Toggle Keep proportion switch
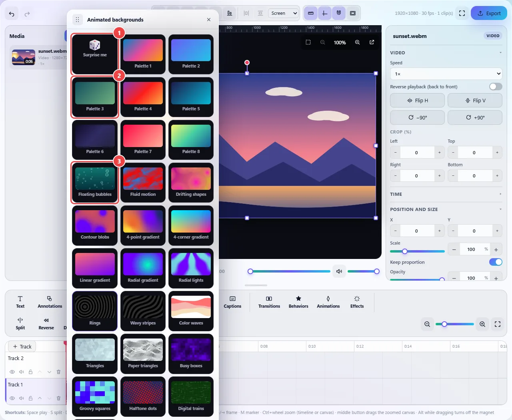Viewport: 512px width, 420px height. click(x=496, y=262)
